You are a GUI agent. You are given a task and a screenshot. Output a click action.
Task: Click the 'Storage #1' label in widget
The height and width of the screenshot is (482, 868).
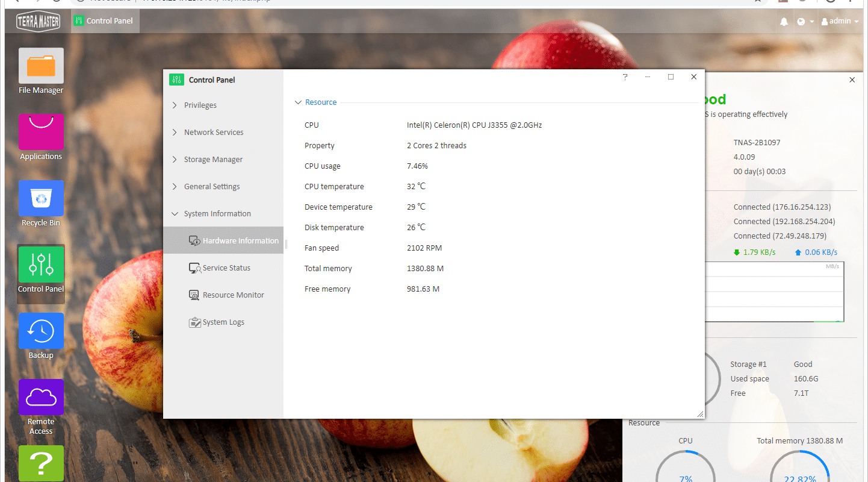[x=748, y=365]
